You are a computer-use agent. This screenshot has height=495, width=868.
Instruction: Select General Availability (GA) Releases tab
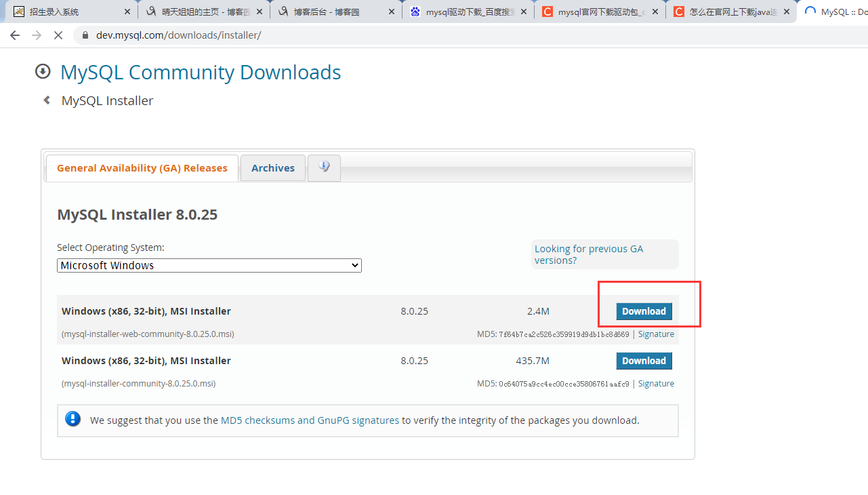[142, 168]
